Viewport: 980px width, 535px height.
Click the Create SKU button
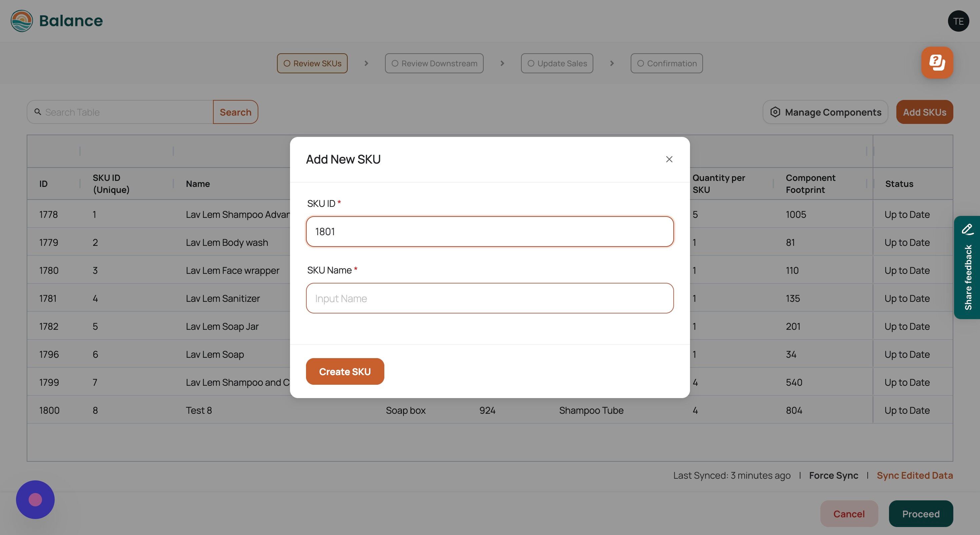pos(345,371)
